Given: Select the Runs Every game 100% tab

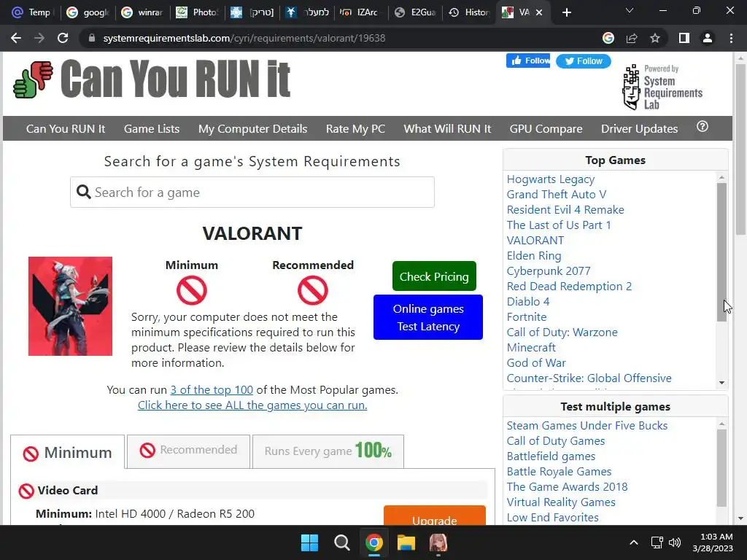Looking at the screenshot, I should click(328, 451).
